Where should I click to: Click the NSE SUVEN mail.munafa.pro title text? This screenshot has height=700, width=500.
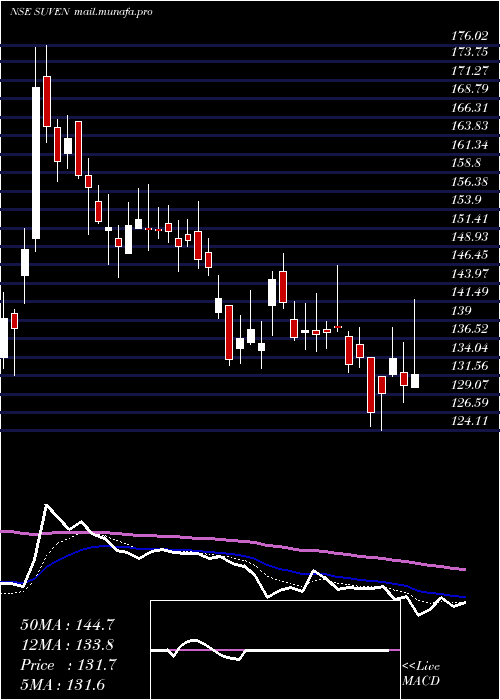pos(81,12)
